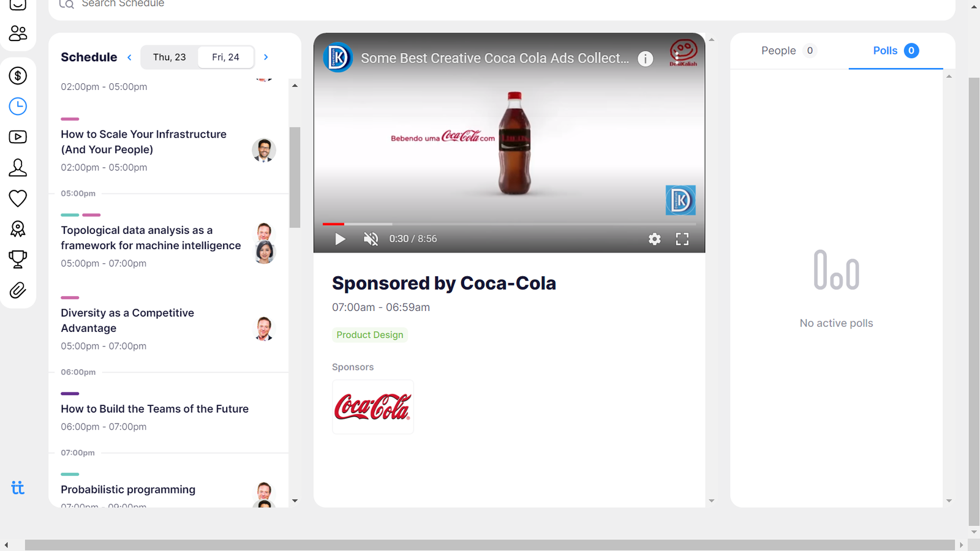Screen dimensions: 980x551
Task: Open the clock schedule icon in sidebar
Action: click(18, 107)
